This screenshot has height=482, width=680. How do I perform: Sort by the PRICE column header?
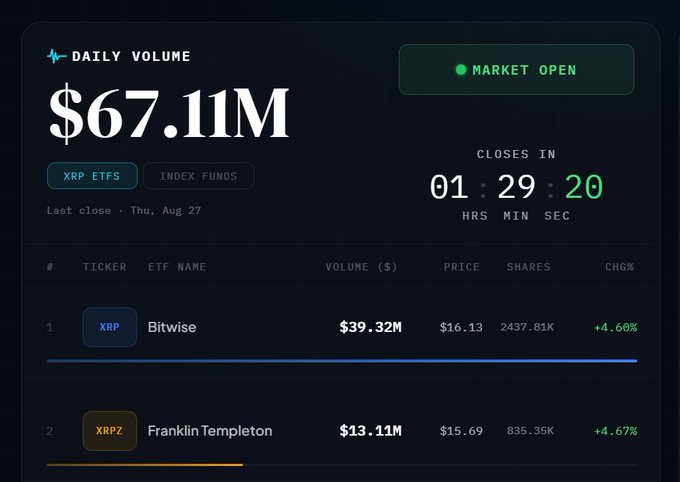[x=461, y=267]
